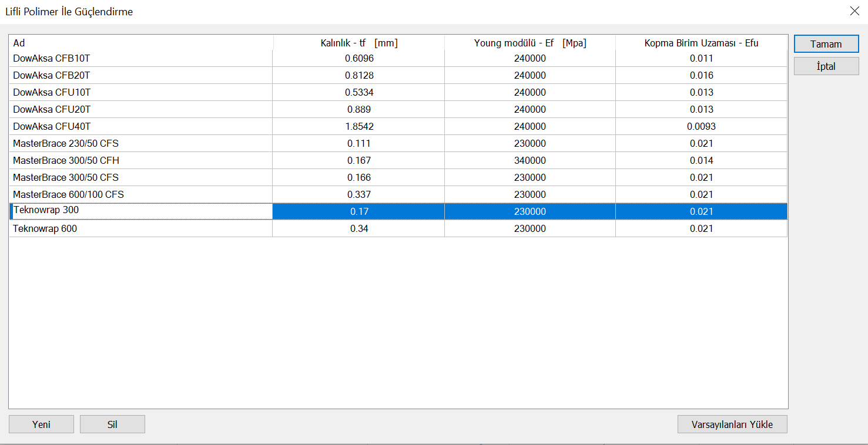Click the Yeni button
The height and width of the screenshot is (445, 868).
tap(41, 424)
